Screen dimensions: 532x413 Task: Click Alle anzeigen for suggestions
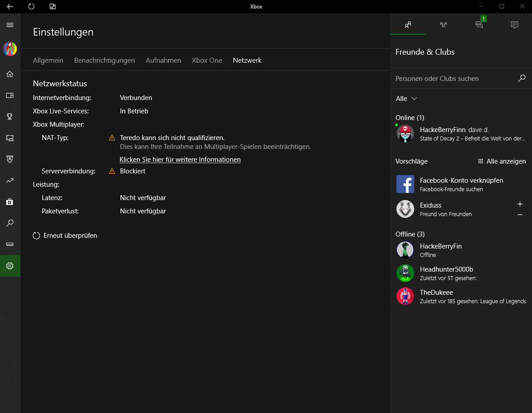[x=502, y=161]
